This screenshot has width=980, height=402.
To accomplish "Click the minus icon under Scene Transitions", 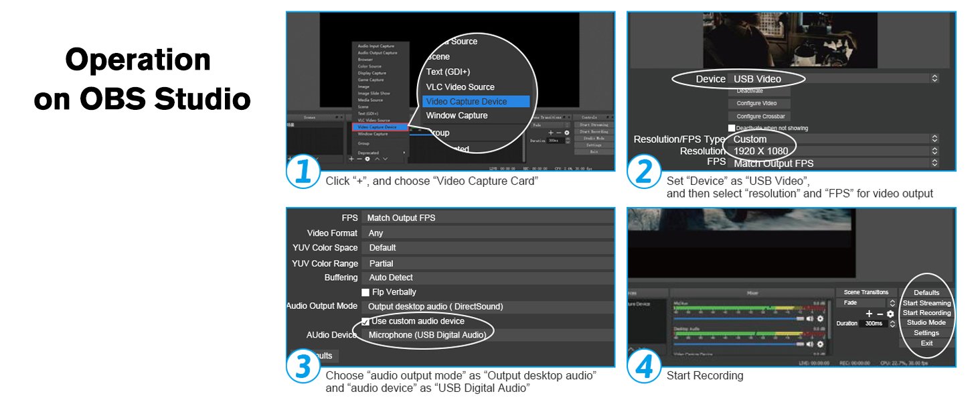I will click(880, 314).
